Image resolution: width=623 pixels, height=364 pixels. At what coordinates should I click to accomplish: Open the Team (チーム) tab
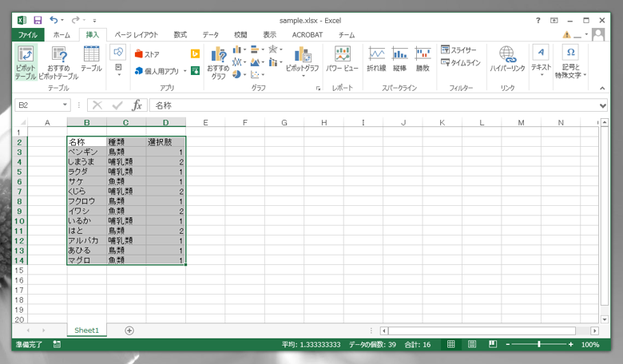tap(347, 35)
